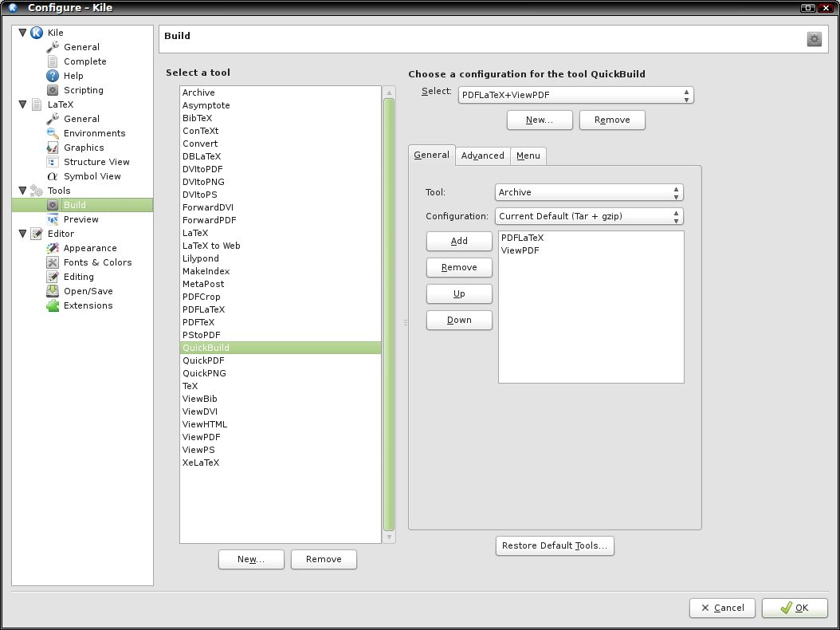Switch to the General tab
Viewport: 840px width, 630px height.
pos(431,155)
